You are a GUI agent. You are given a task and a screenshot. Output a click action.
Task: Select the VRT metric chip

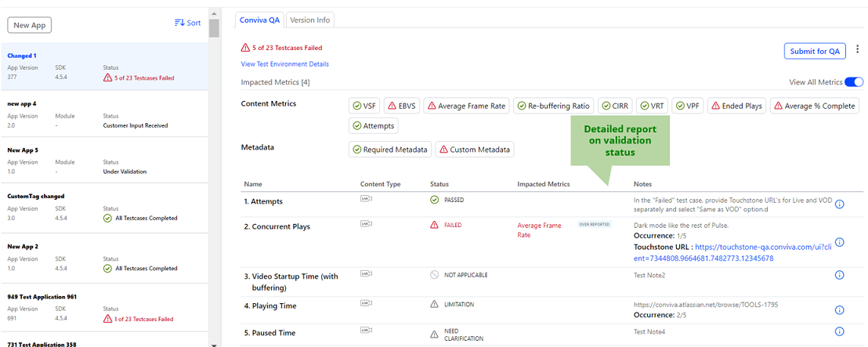point(652,106)
